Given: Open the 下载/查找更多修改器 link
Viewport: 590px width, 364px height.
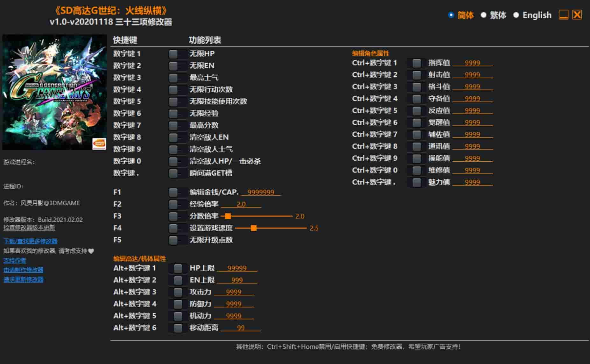Looking at the screenshot, I should (x=30, y=241).
